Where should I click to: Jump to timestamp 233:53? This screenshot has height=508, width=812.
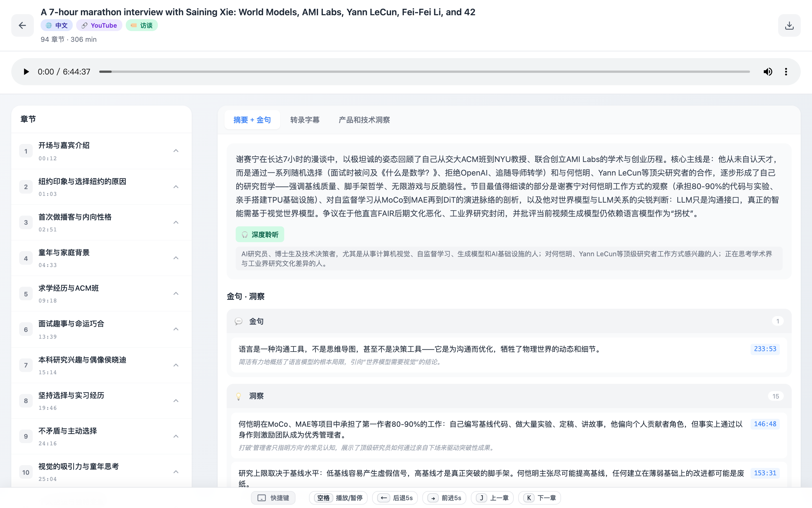pos(765,349)
